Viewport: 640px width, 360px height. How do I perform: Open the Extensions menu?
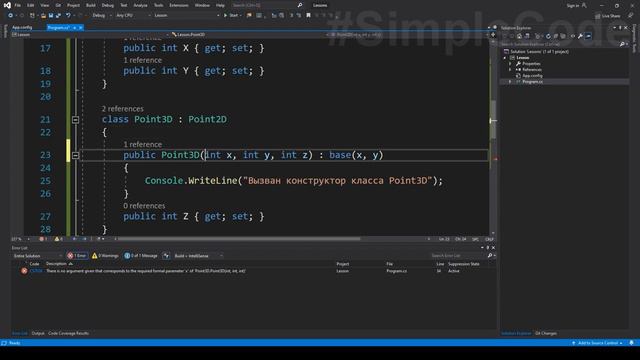click(x=179, y=5)
